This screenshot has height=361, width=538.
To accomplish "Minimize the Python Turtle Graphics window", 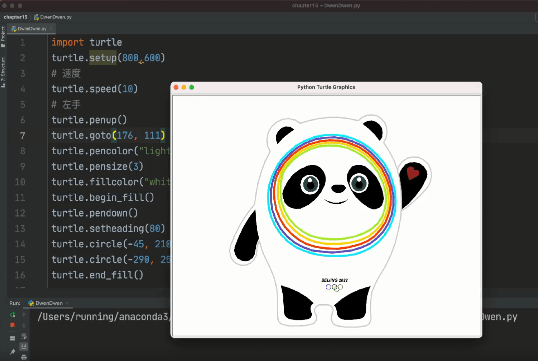I will click(x=184, y=88).
